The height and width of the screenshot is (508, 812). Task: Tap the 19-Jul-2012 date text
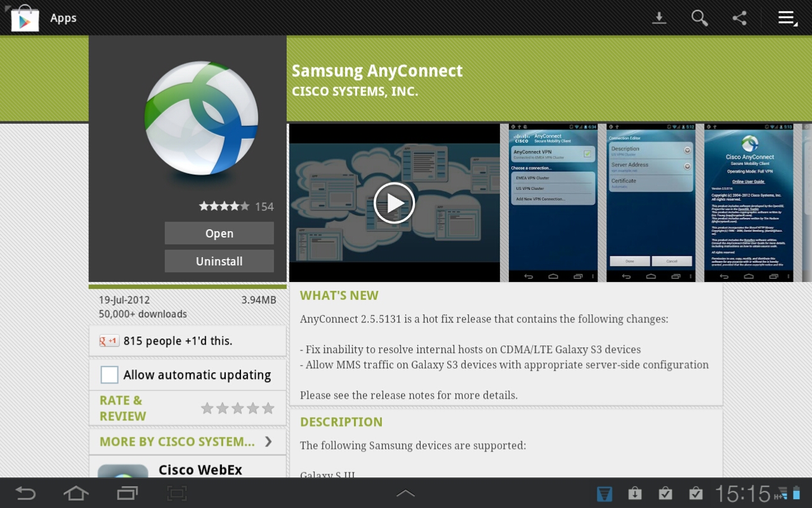click(124, 300)
